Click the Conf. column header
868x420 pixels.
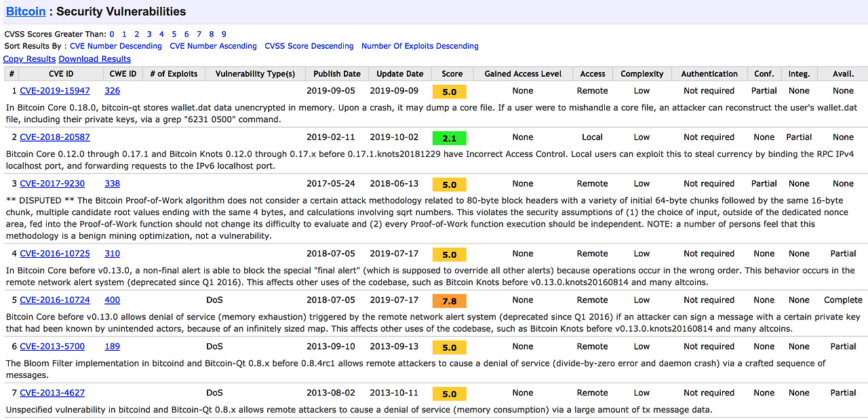coord(764,74)
